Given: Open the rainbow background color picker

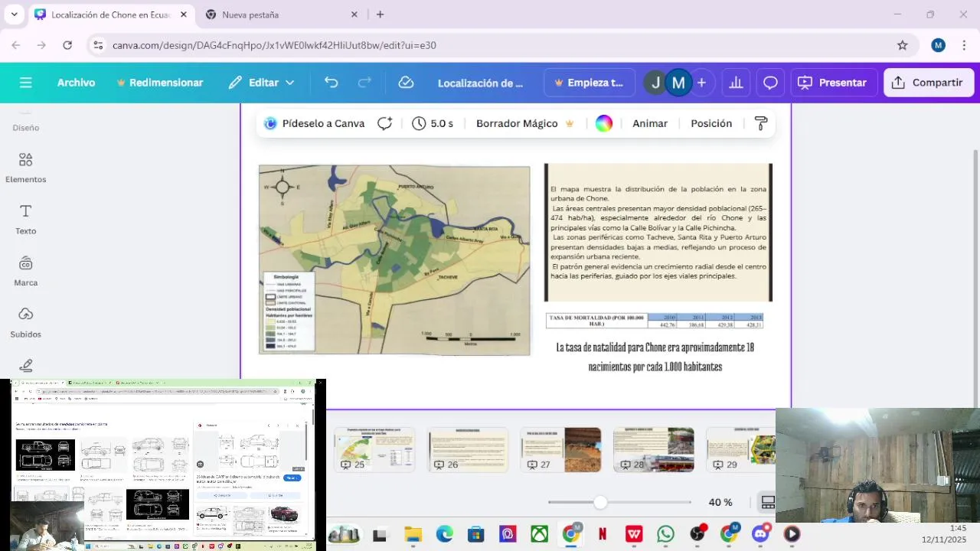Looking at the screenshot, I should pos(604,123).
